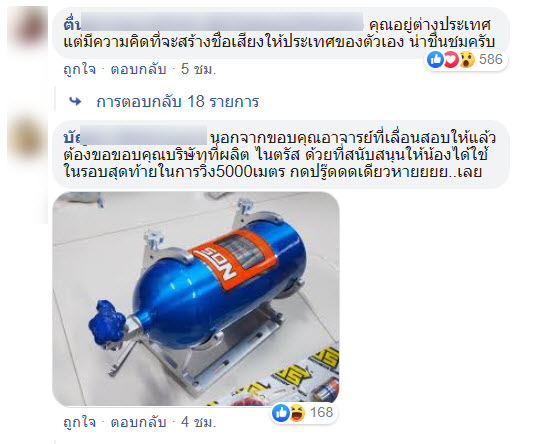Expand การตอบกลับ 18 รายการ replies
Viewport: 547px width, 444px height.
click(x=178, y=102)
